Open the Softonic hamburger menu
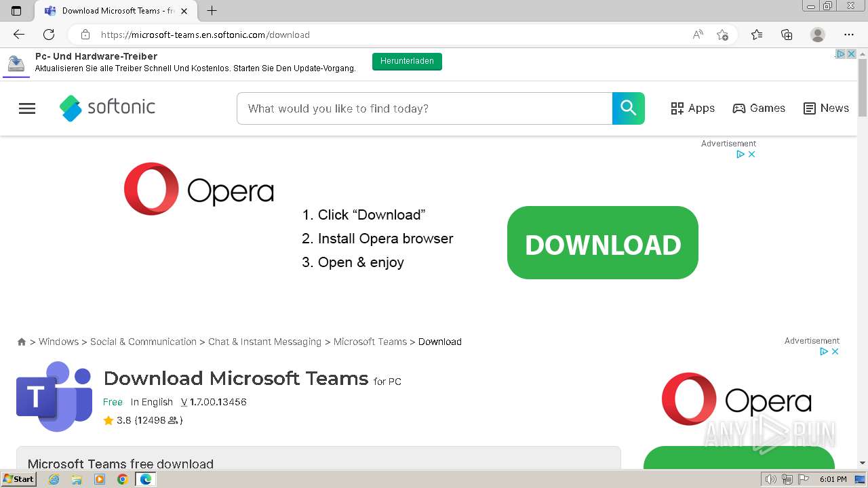 pyautogui.click(x=27, y=108)
